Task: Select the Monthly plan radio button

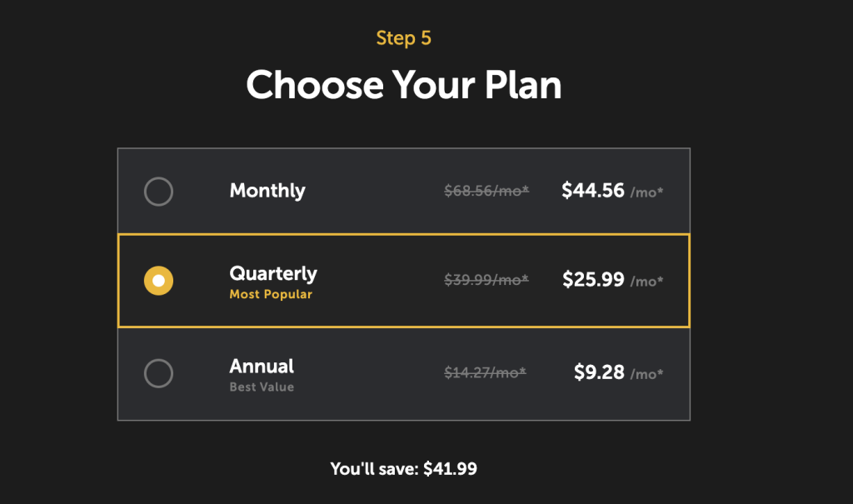Action: 158,191
